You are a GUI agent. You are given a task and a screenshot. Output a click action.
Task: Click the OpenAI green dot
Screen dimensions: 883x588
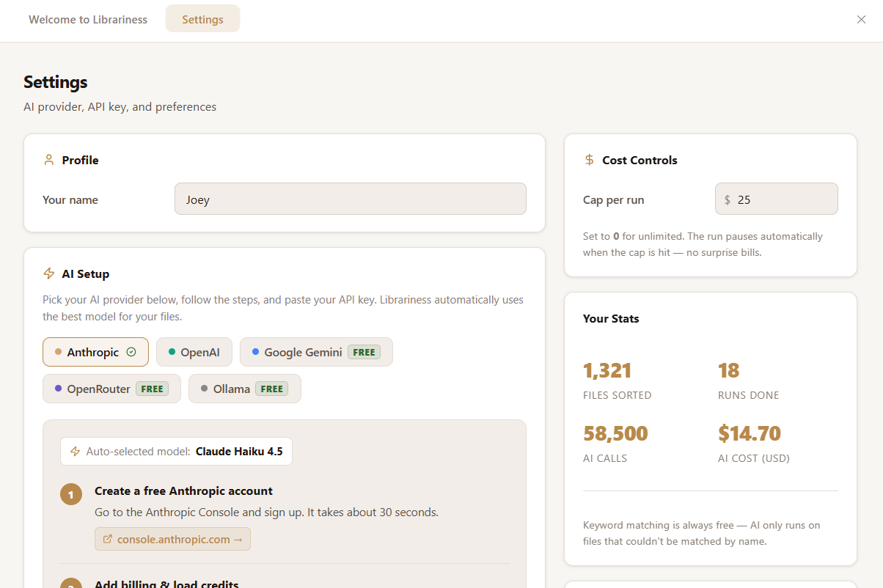pos(172,352)
